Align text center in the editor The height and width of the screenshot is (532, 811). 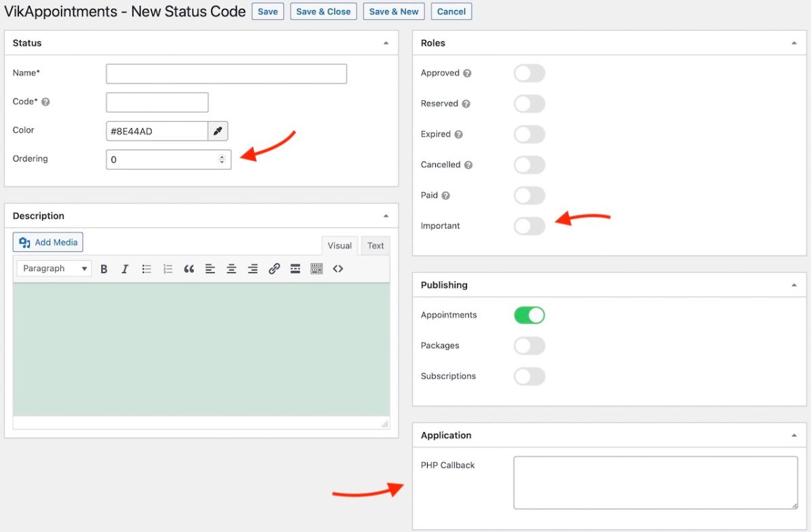click(231, 269)
